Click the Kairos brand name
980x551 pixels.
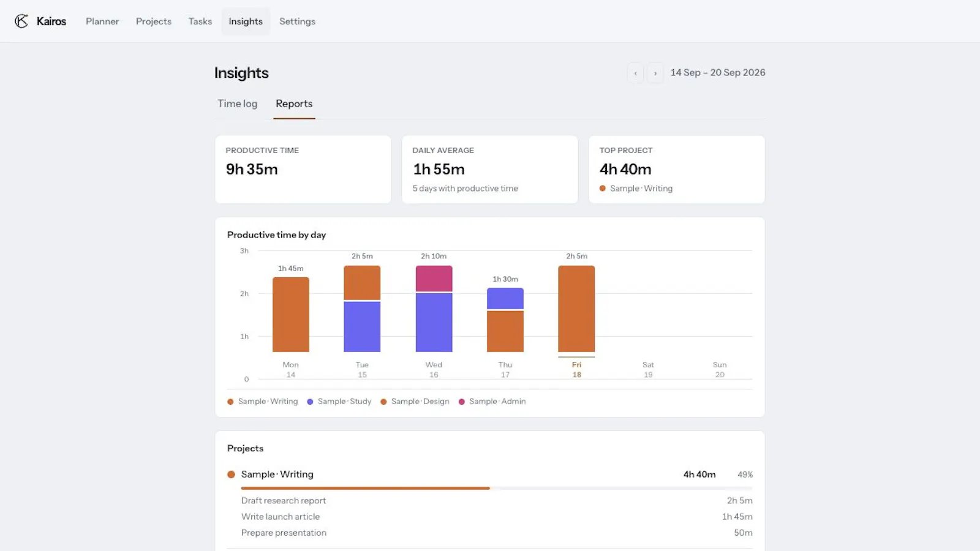[51, 21]
